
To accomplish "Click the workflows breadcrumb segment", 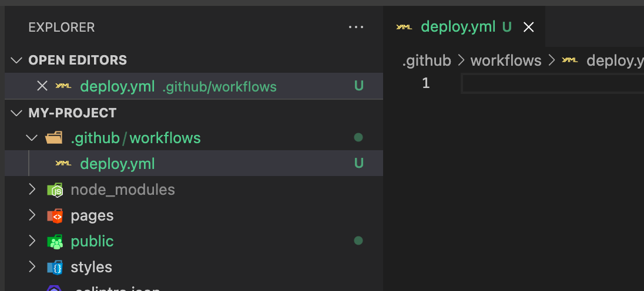I will [x=506, y=60].
